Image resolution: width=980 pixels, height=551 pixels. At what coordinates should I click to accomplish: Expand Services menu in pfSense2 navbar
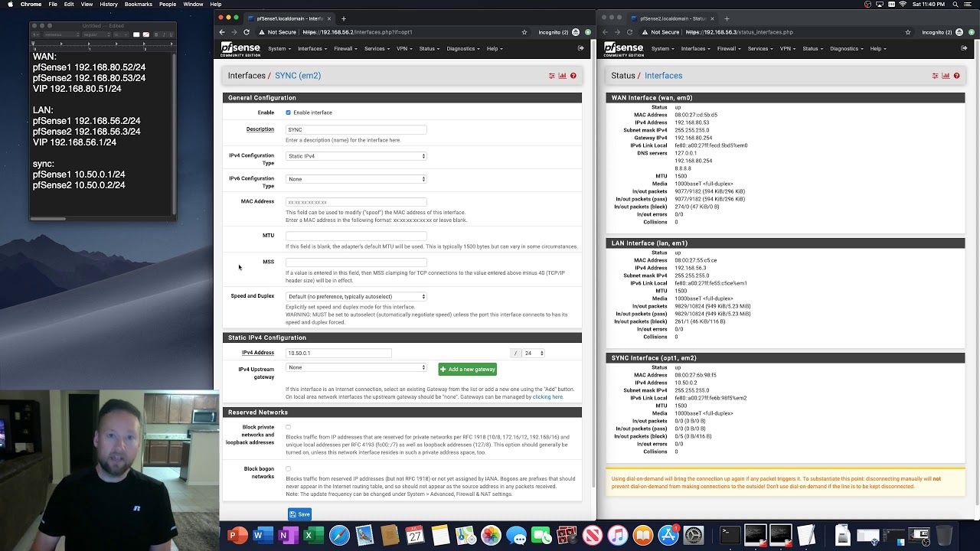click(x=759, y=48)
